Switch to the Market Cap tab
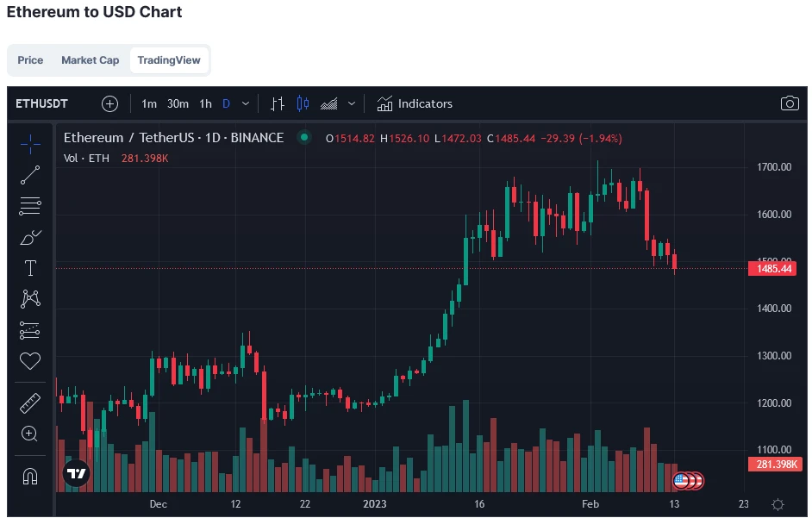Image resolution: width=812 pixels, height=518 pixels. pos(91,60)
